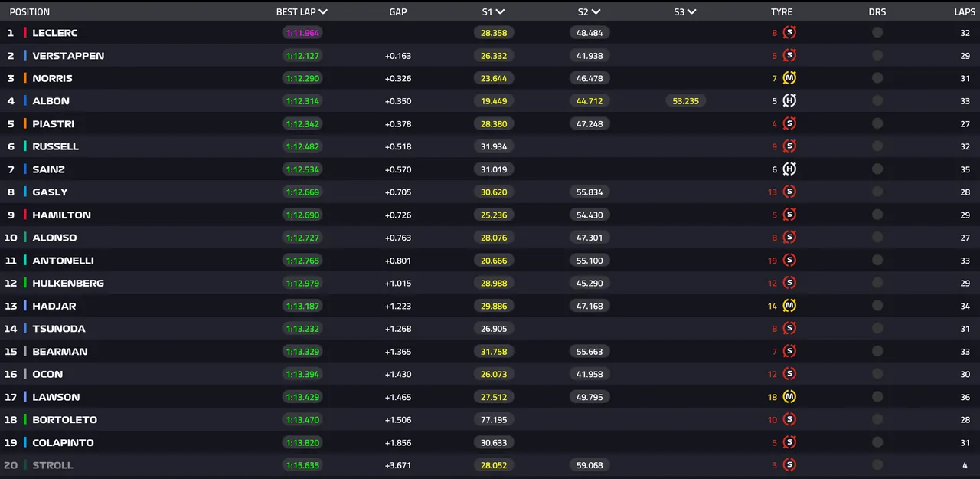Expand the S1 column dropdown chevron
The width and height of the screenshot is (980, 479).
pyautogui.click(x=500, y=12)
